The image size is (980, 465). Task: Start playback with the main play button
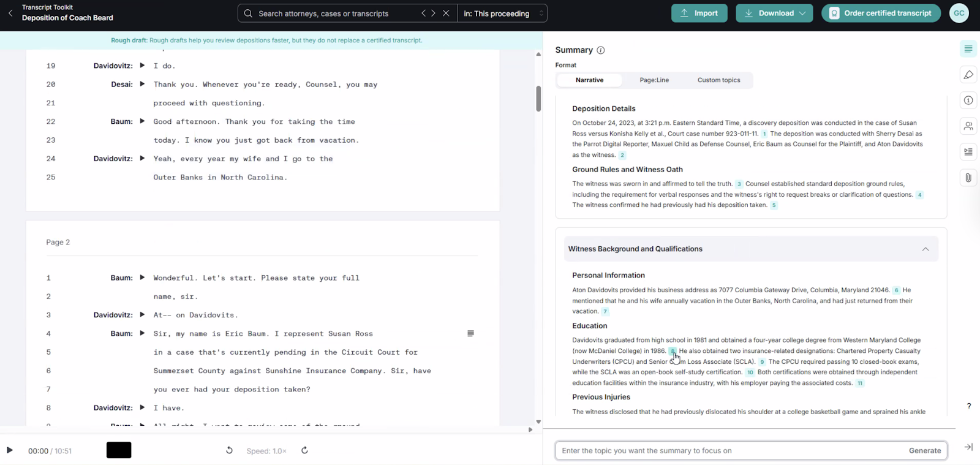[10, 450]
